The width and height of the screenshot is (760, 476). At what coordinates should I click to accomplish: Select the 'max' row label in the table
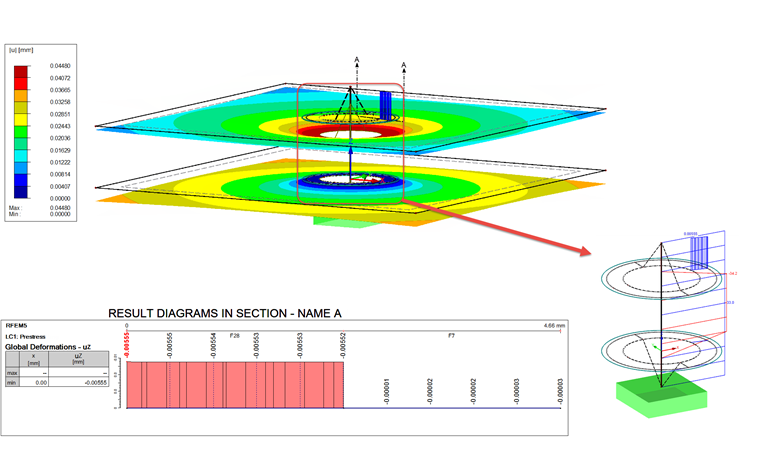pos(12,373)
